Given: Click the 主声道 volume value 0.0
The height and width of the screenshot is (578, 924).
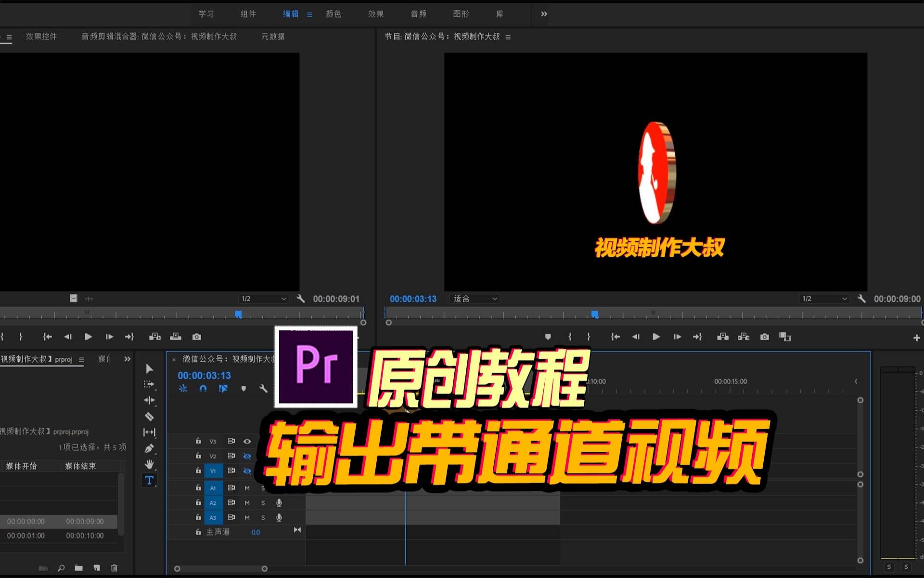Looking at the screenshot, I should click(256, 532).
